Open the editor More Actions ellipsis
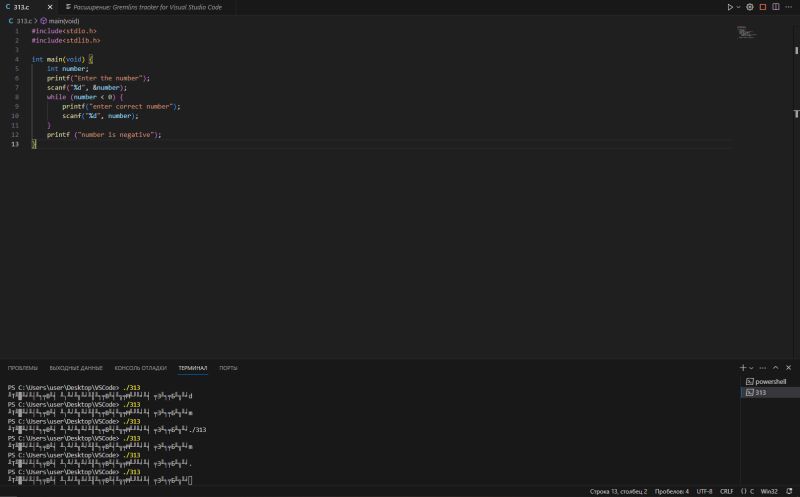Viewport: 800px width, 497px height. click(x=789, y=7)
